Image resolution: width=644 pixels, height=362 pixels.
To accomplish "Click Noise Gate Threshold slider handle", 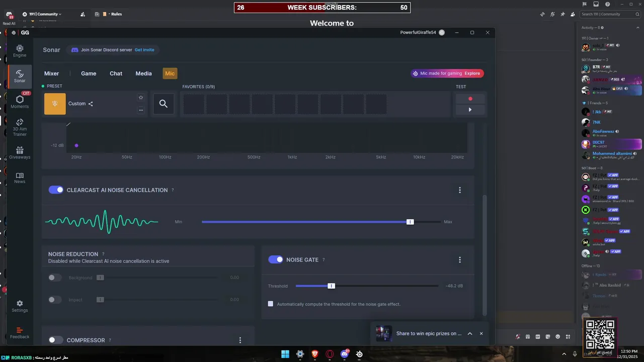I will click(331, 286).
